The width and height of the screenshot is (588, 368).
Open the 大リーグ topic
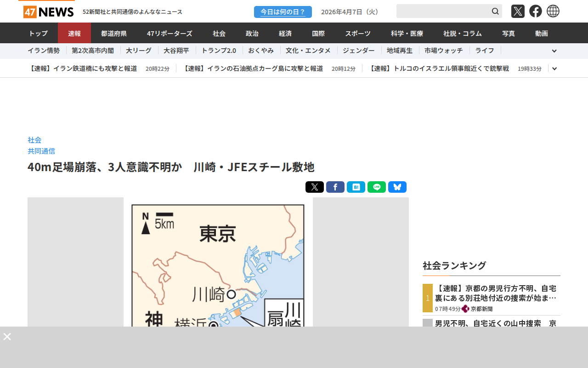(139, 51)
